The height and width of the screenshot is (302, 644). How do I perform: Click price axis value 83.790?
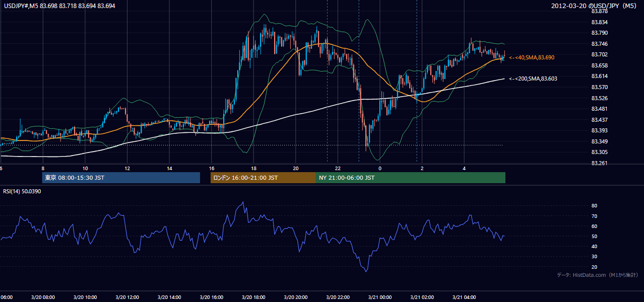pyautogui.click(x=599, y=33)
